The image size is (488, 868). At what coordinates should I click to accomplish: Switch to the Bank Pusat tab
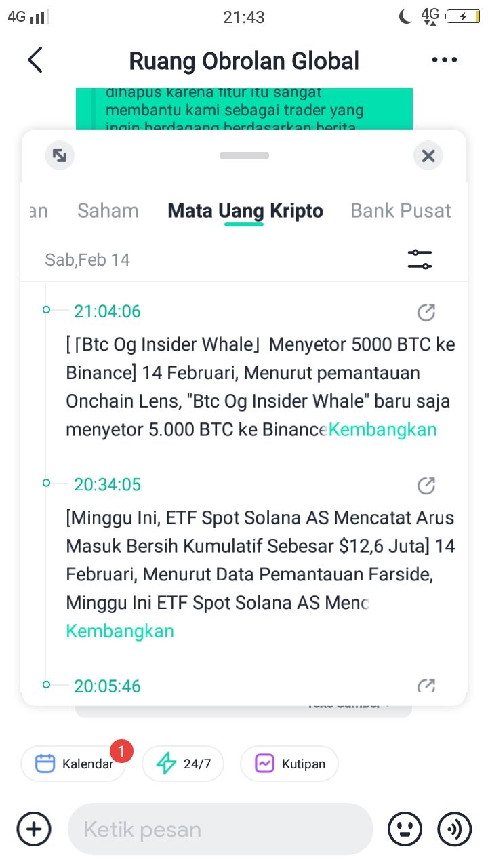[x=401, y=211]
